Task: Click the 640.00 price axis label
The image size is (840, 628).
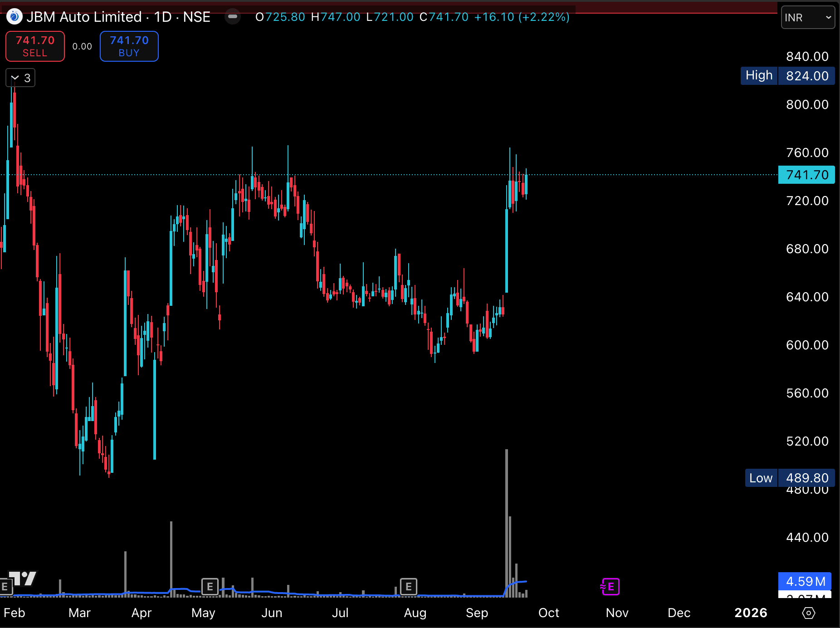Action: coord(807,297)
